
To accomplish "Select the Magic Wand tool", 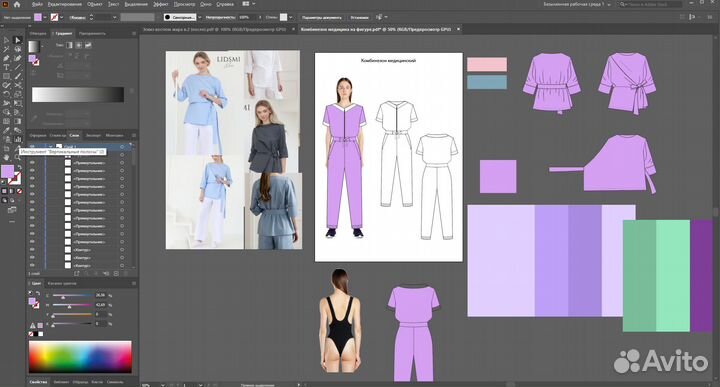I will click(x=6, y=49).
